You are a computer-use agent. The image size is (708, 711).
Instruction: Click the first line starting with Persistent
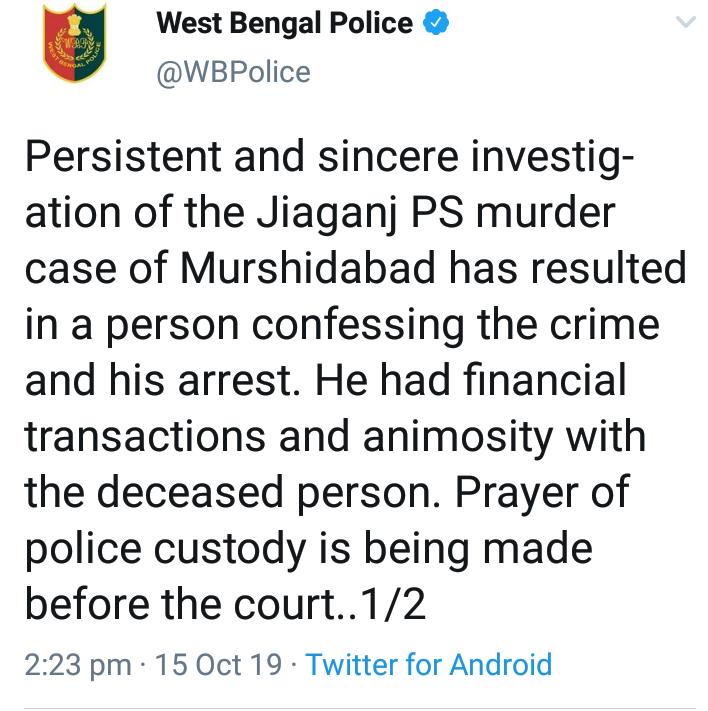click(x=329, y=158)
